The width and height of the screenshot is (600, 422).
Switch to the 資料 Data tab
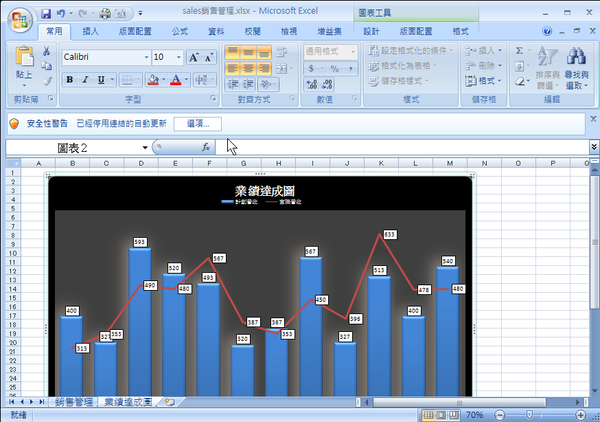pos(216,31)
